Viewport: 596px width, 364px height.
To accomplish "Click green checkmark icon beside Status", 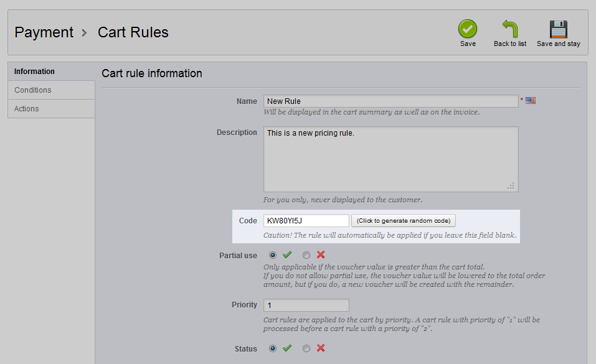I will tap(287, 348).
